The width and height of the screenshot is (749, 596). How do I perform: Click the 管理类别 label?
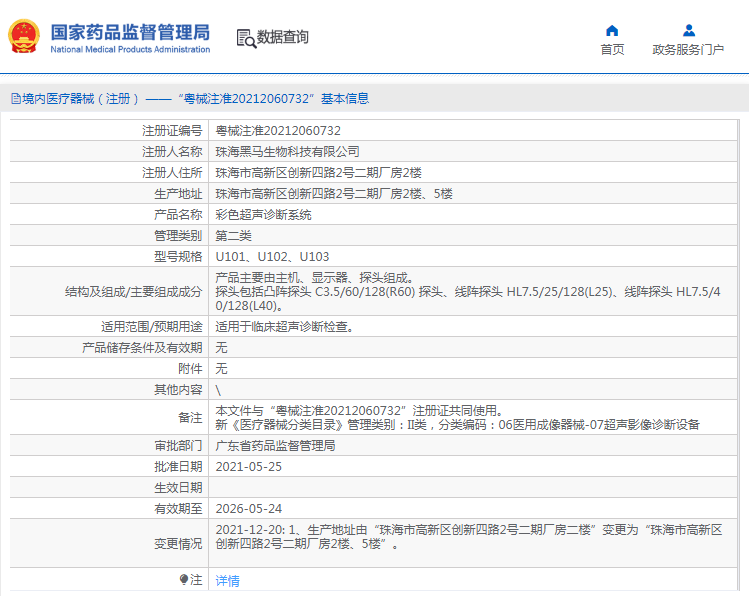click(x=178, y=236)
